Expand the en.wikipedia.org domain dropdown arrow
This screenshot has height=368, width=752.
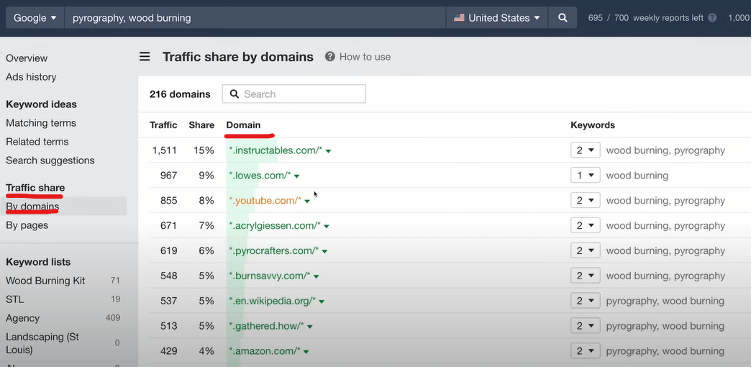[x=322, y=302]
